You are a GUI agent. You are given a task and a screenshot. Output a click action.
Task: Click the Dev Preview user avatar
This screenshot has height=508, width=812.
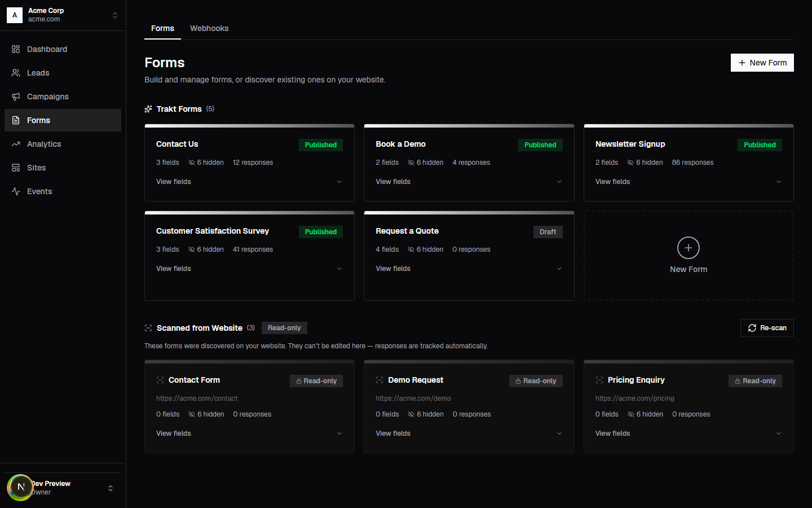21,487
